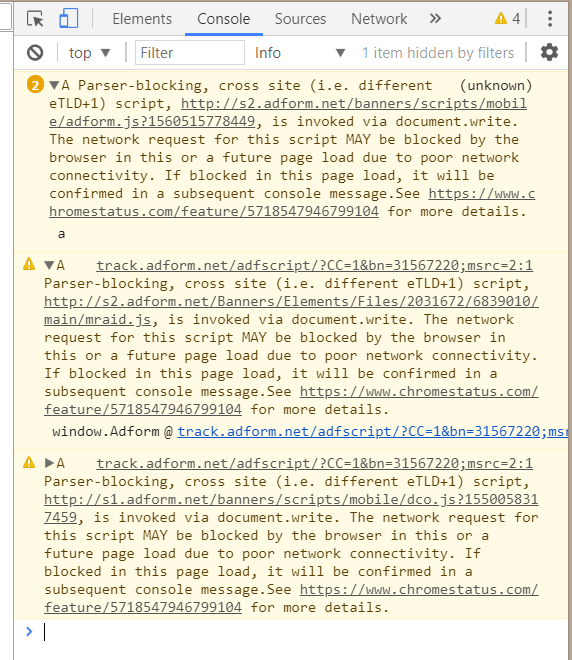Open the DevTools three-dot menu
Screen dimensions: 572x660
pyautogui.click(x=550, y=19)
